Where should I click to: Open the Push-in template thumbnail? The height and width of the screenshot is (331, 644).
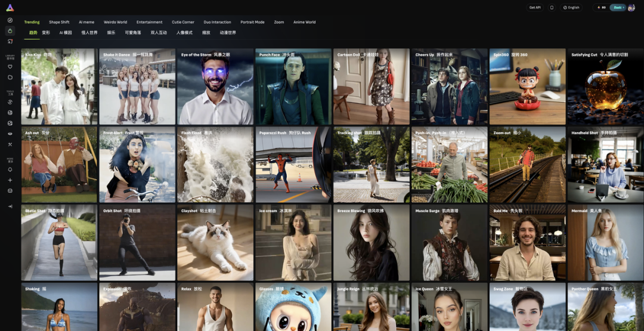point(450,165)
